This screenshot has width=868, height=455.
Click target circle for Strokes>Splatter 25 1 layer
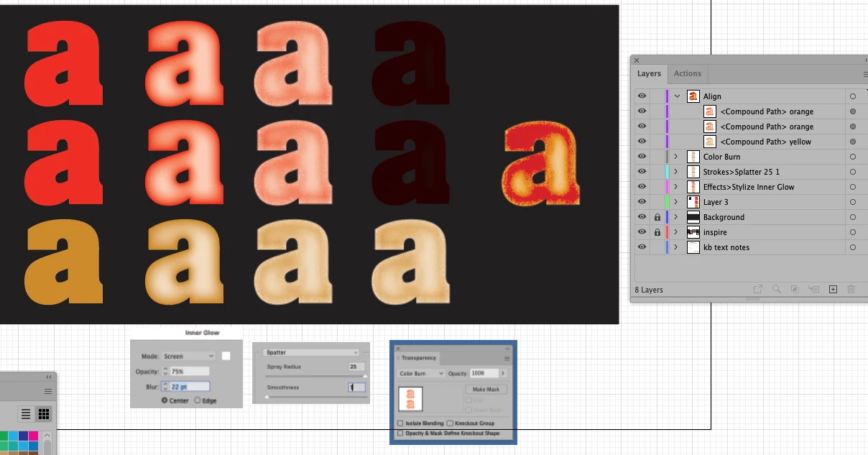click(853, 172)
